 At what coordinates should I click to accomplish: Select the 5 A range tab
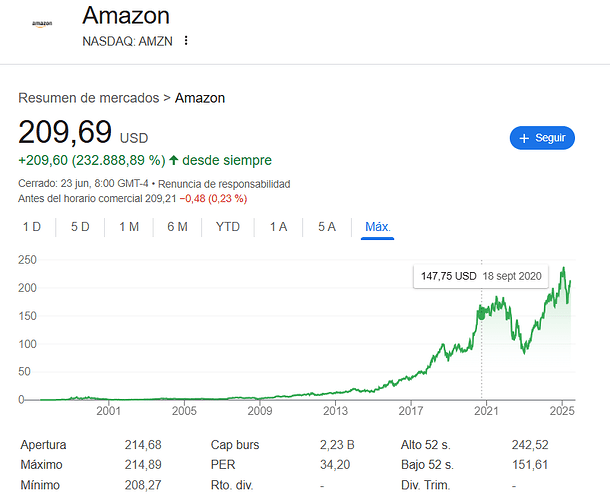pyautogui.click(x=327, y=227)
